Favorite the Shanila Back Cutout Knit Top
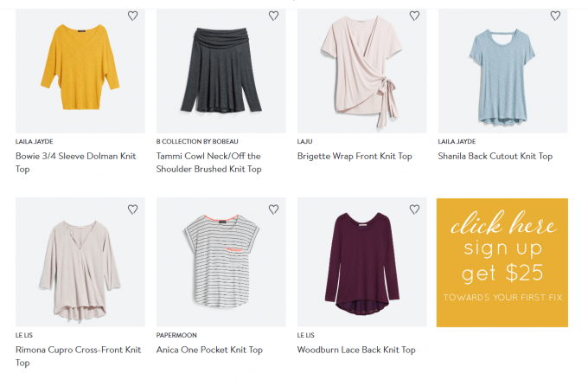The width and height of the screenshot is (588, 380). [555, 16]
